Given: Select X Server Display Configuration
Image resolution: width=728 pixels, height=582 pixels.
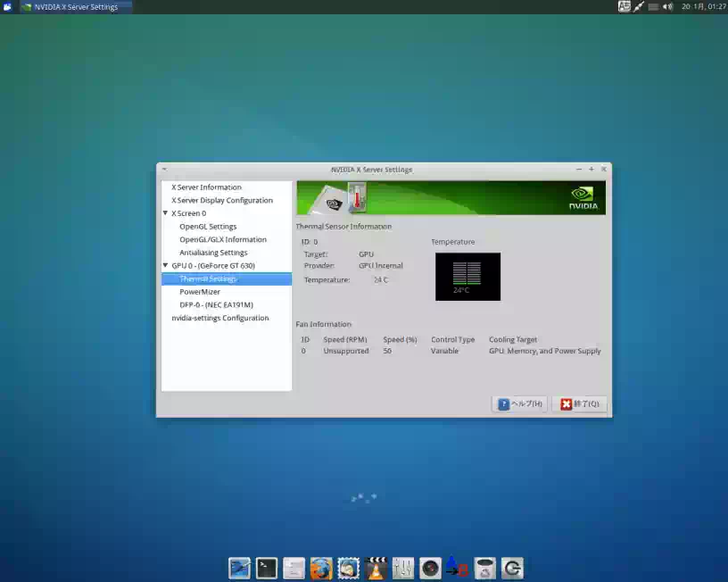Looking at the screenshot, I should pyautogui.click(x=222, y=200).
